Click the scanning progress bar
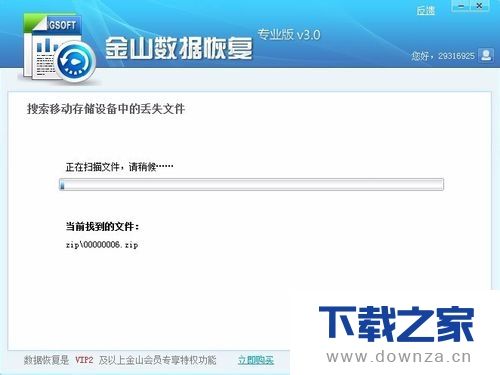This screenshot has height=375, width=500. (x=251, y=184)
